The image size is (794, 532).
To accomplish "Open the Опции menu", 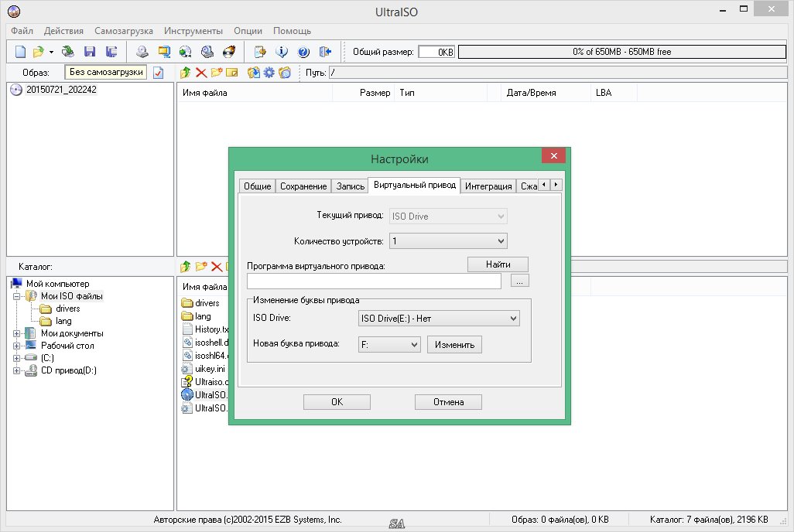I will tap(248, 31).
